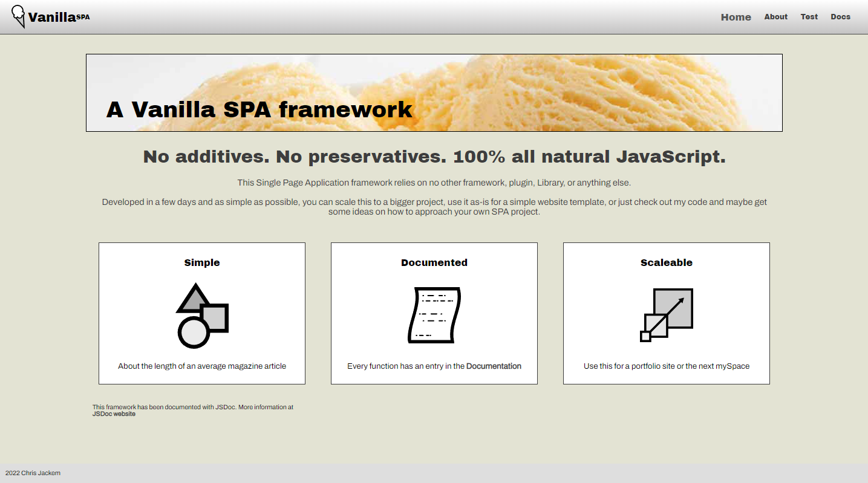Click the scroll document icon under Documented
The image size is (868, 483).
(434, 314)
